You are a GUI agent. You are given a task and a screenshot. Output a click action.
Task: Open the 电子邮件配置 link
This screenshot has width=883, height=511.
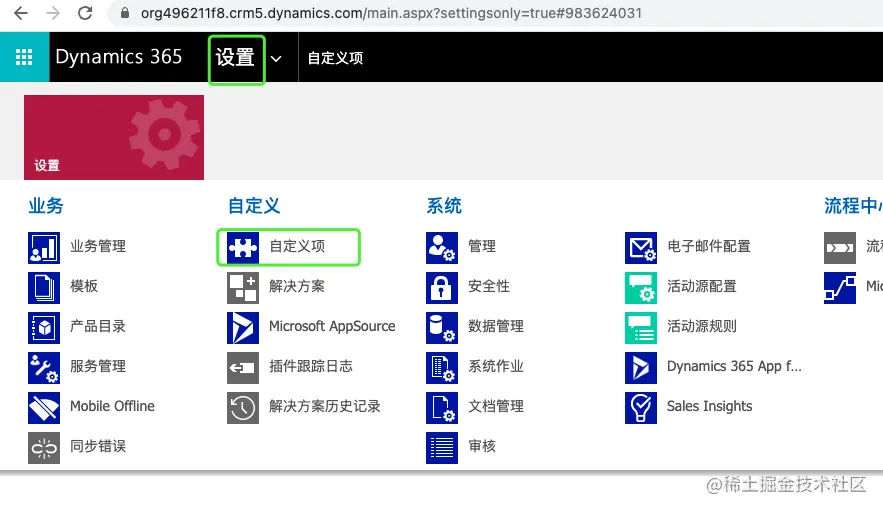coord(709,246)
